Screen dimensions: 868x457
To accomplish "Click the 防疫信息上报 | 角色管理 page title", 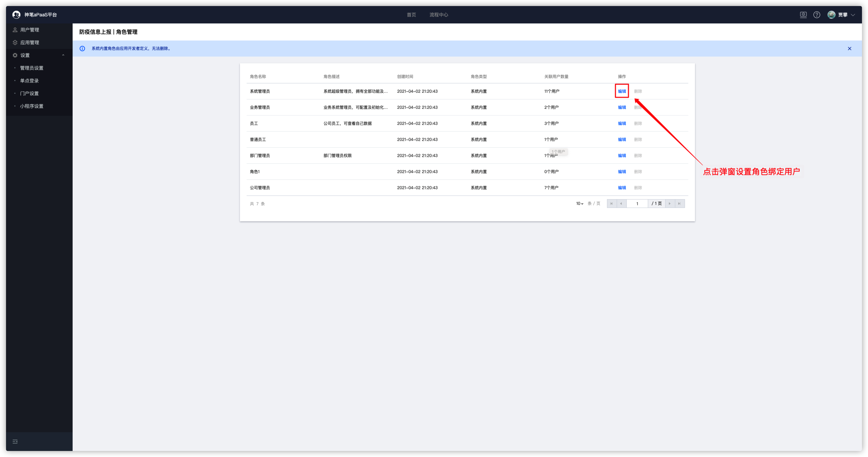I will click(108, 32).
